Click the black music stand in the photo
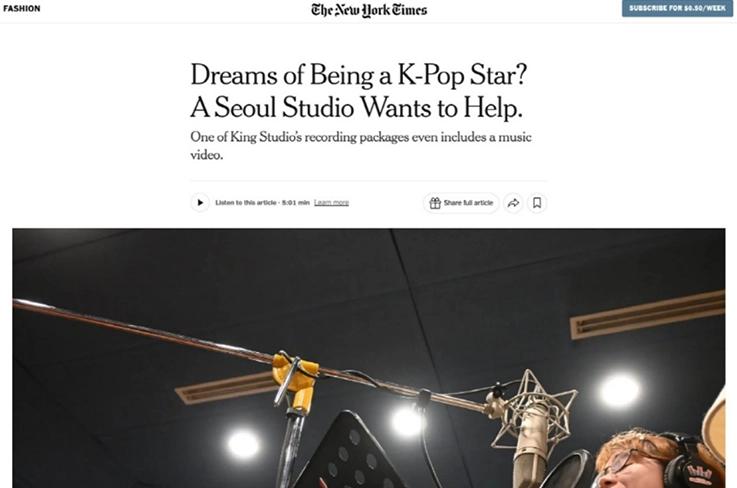 [347, 451]
